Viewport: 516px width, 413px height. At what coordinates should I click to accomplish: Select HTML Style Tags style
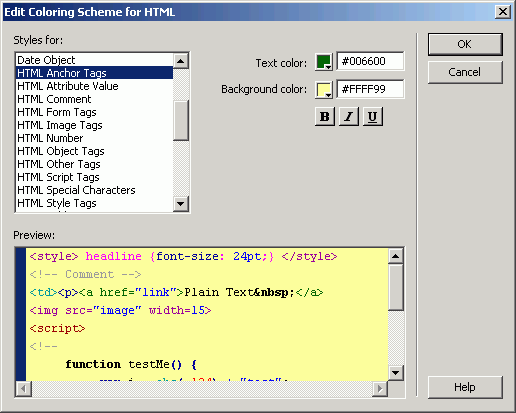point(94,203)
